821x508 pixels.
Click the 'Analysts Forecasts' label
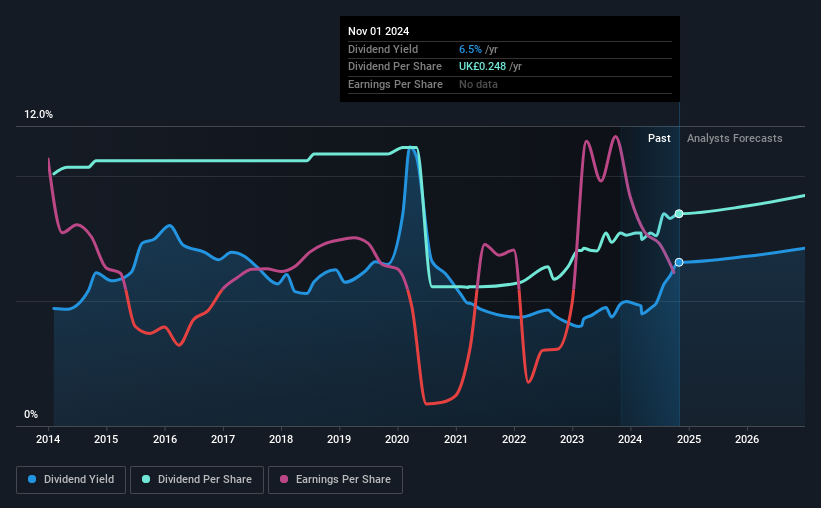(735, 138)
